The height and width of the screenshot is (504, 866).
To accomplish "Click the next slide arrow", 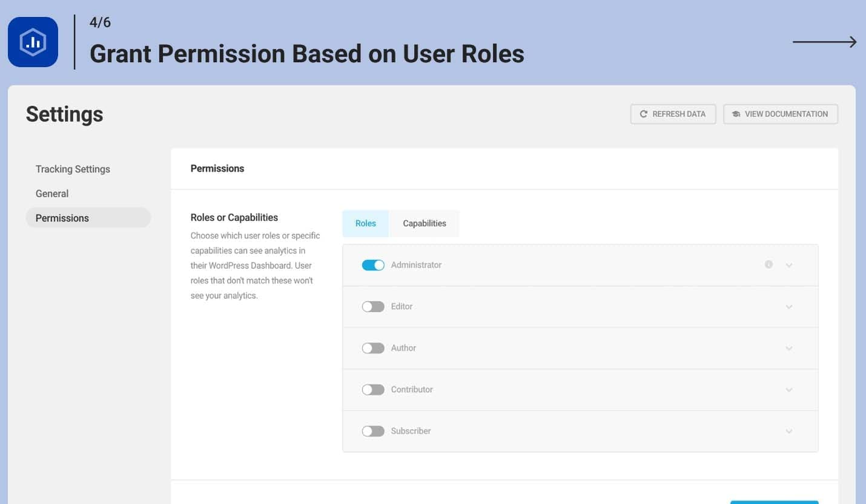I will [x=824, y=42].
